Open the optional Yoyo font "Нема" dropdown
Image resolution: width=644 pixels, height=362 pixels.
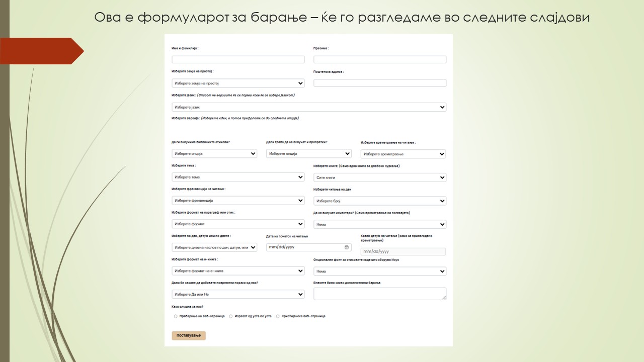click(x=380, y=271)
